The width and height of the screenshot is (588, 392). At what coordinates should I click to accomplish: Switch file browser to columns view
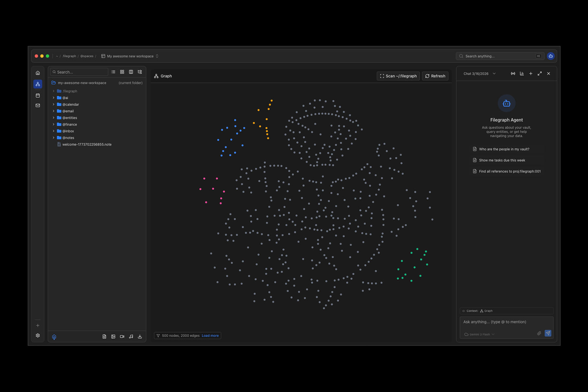(131, 72)
